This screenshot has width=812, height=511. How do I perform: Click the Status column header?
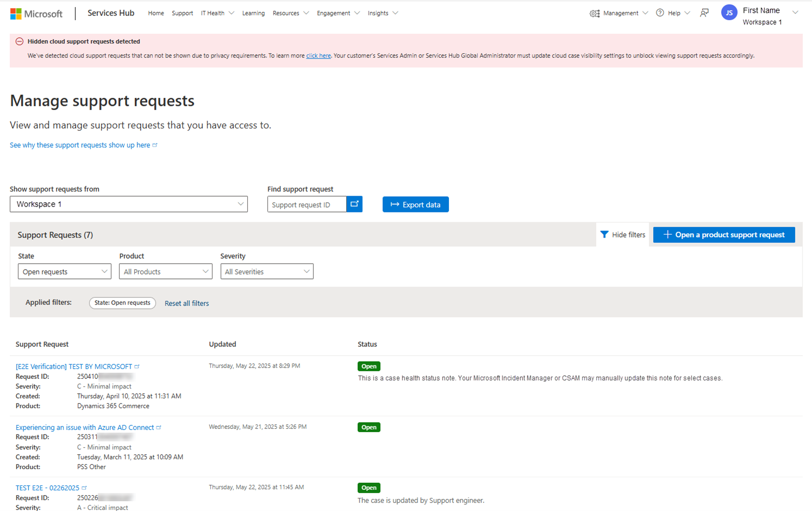point(367,344)
